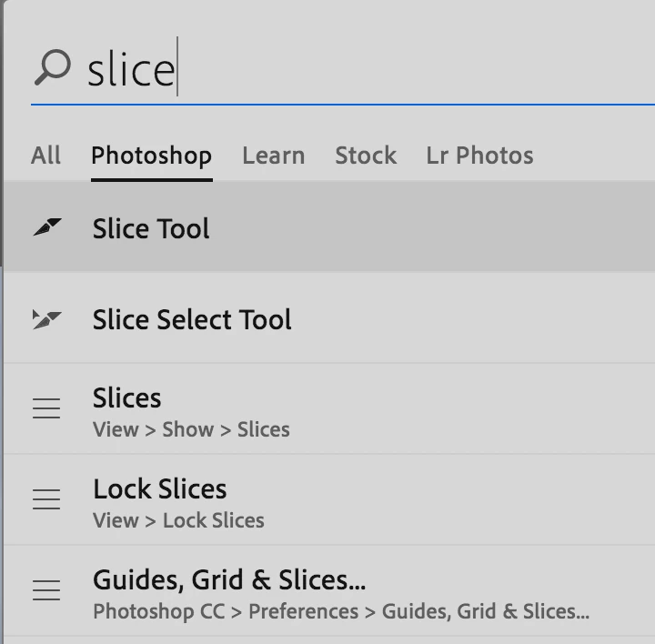Viewport: 655px width, 644px height.
Task: Select the Photoshop results tab
Action: [x=151, y=156]
